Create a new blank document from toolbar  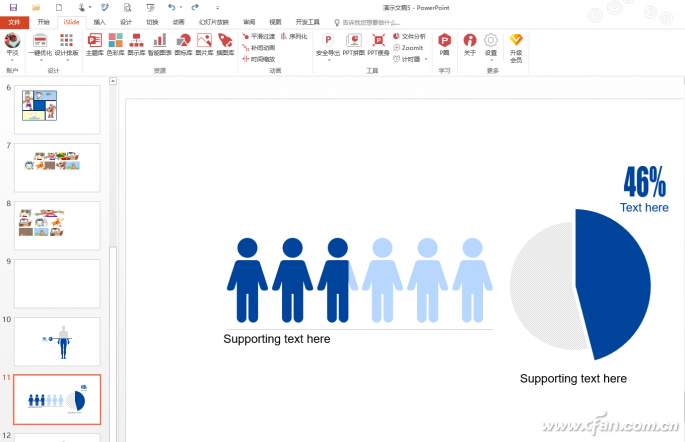pyautogui.click(x=59, y=7)
